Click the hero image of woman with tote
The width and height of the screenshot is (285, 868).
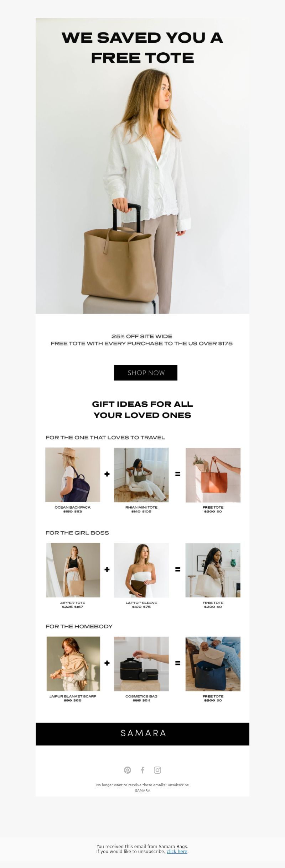point(142,166)
